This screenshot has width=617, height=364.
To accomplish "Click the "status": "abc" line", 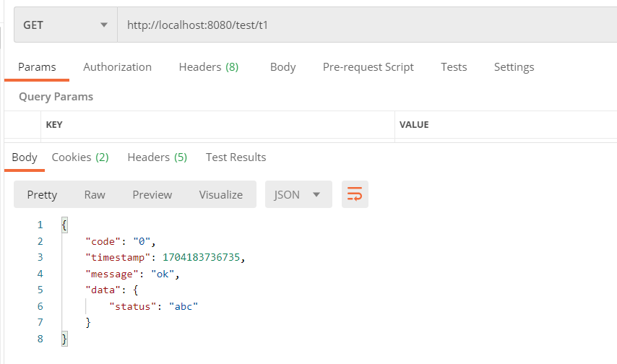I will (153, 306).
